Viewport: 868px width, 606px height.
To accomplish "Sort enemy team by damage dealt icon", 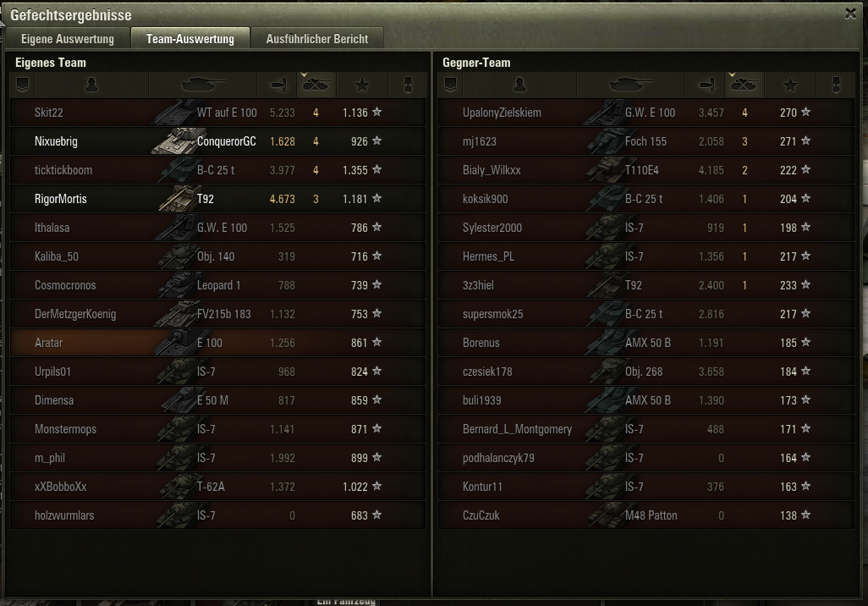I will click(706, 85).
